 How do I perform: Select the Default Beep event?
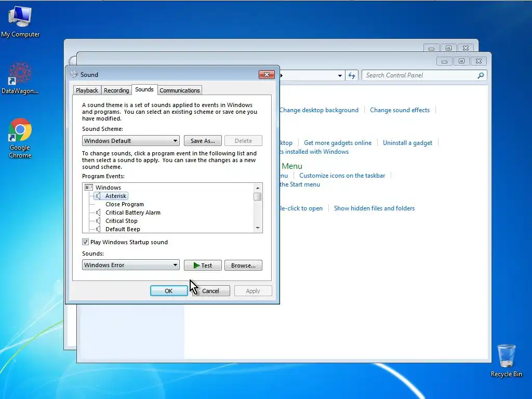click(x=123, y=229)
